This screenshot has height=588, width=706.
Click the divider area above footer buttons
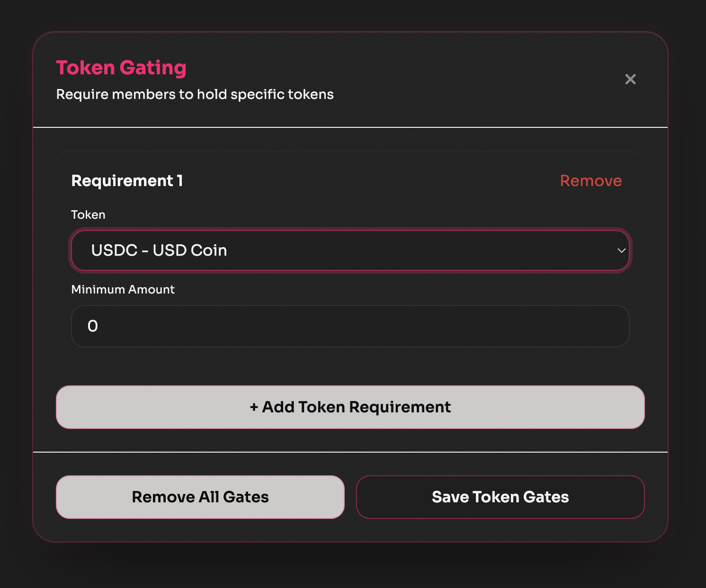pos(350,451)
